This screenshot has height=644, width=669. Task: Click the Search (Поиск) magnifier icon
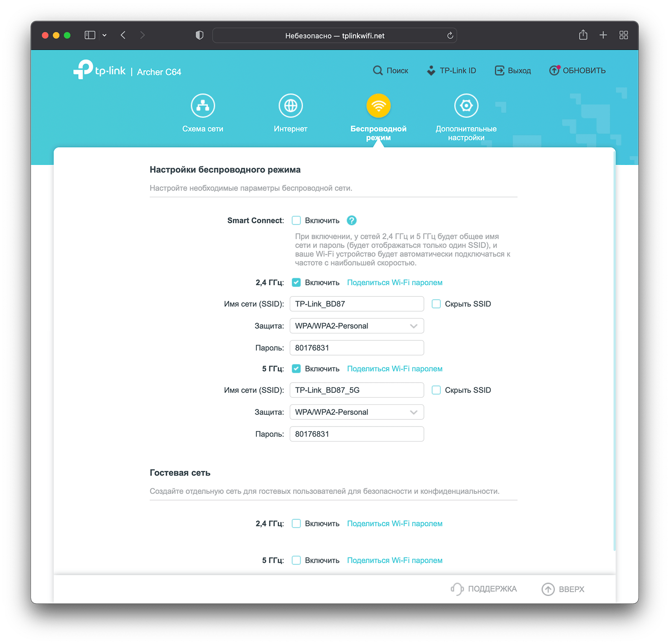378,71
